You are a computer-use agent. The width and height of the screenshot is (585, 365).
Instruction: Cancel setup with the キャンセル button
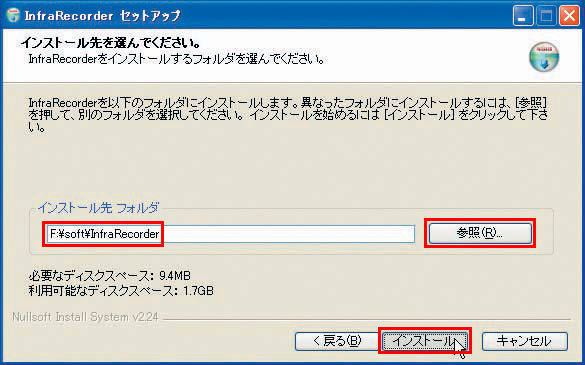point(525,341)
